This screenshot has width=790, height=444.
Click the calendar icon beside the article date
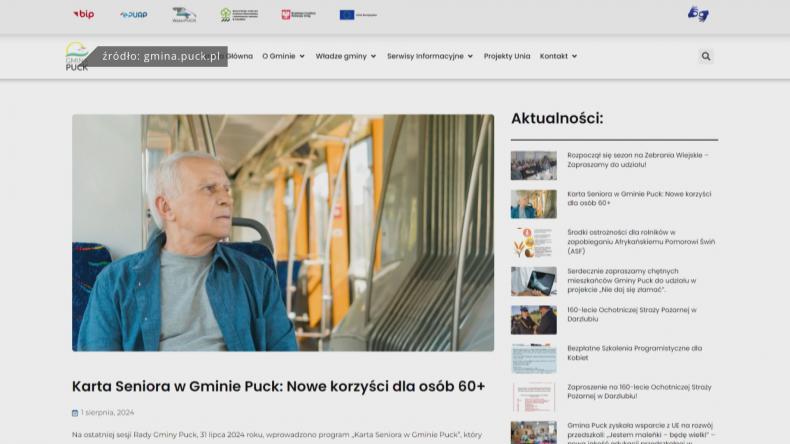pyautogui.click(x=75, y=413)
